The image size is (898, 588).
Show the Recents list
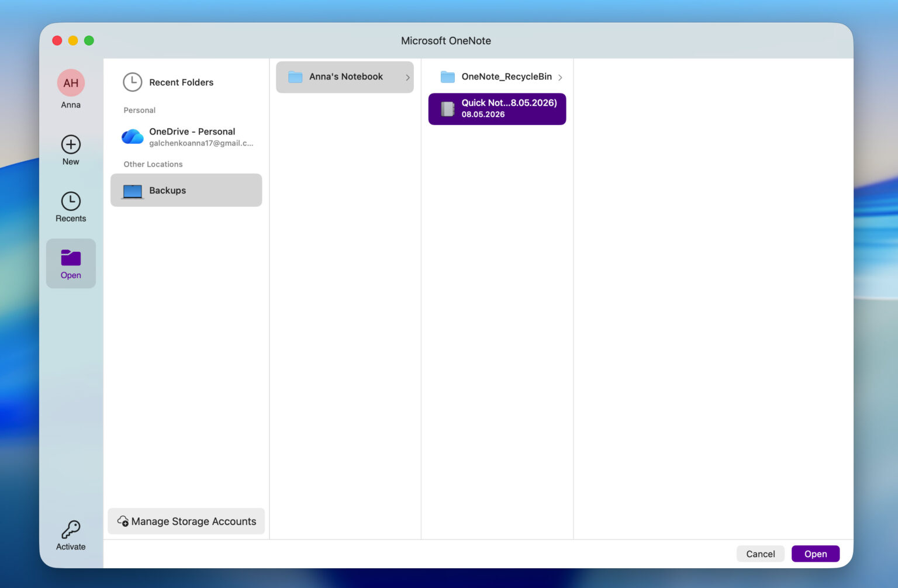tap(71, 207)
